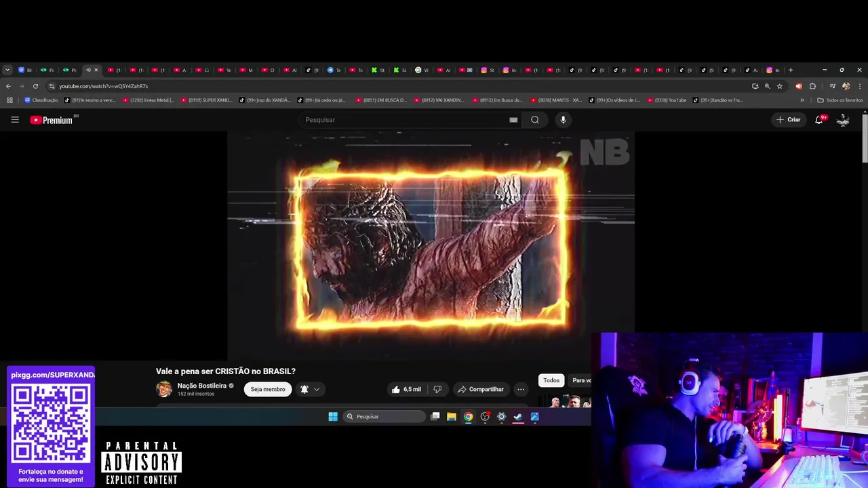Open File Explorer from the taskbar
Screen dimensions: 868x488
pos(452,417)
